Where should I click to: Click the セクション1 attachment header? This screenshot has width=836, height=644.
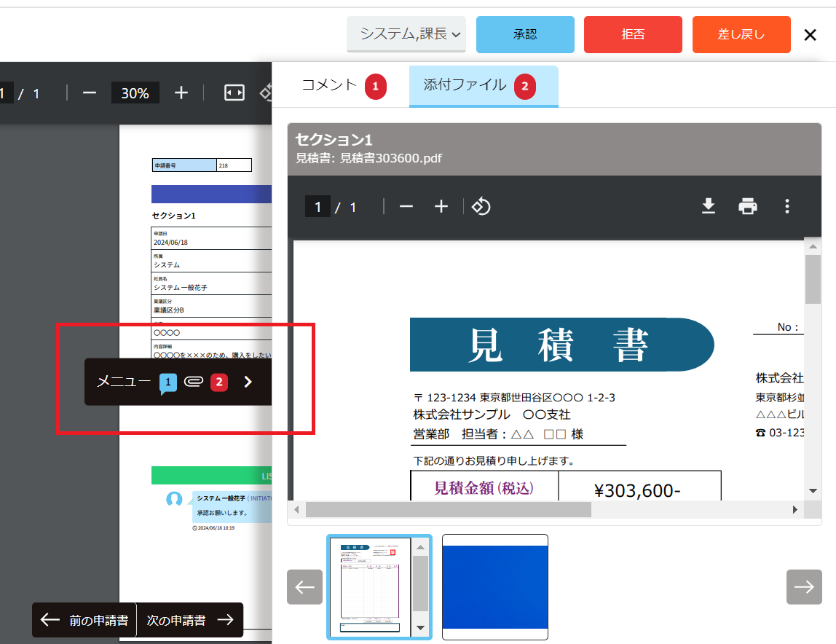tap(554, 149)
